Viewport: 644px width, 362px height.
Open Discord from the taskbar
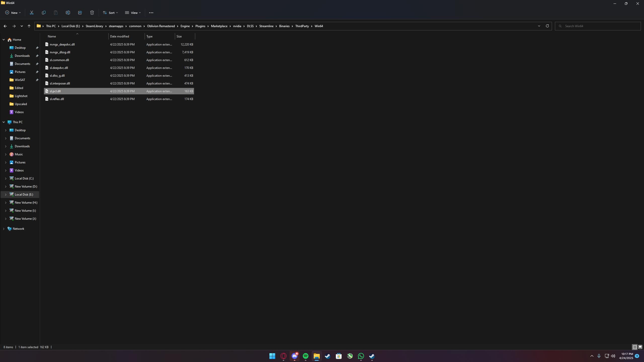(x=295, y=356)
